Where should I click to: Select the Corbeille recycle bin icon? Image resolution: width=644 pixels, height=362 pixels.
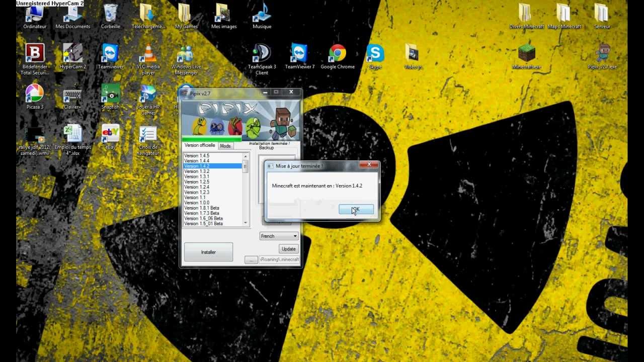pos(110,16)
